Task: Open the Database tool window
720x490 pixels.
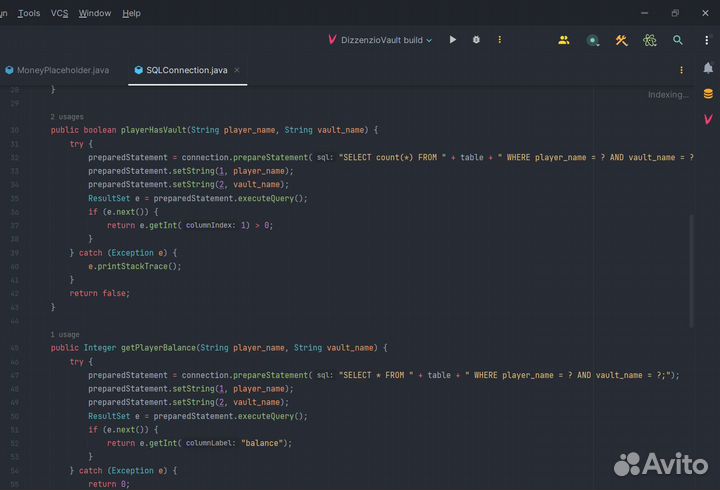Action: click(708, 94)
